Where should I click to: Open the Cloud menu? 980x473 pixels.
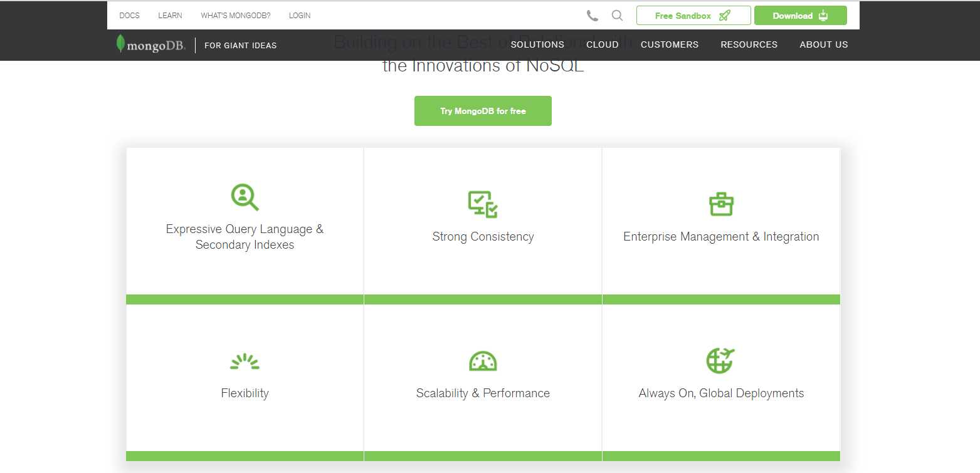point(602,44)
